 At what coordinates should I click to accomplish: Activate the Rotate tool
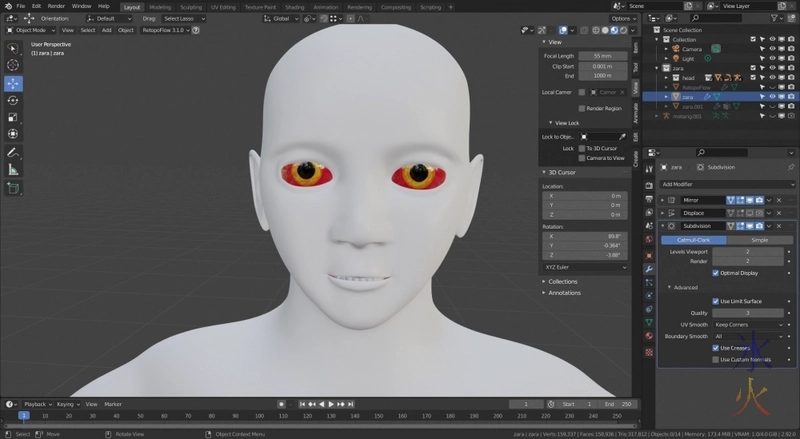tap(13, 100)
